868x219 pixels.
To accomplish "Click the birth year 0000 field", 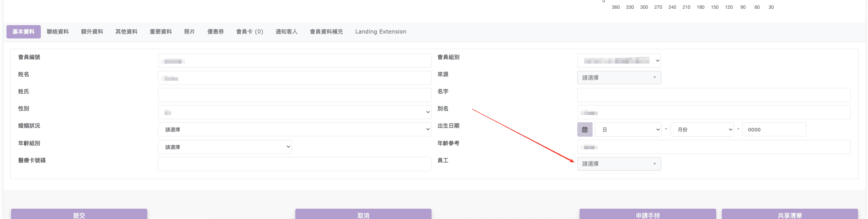I will (774, 129).
